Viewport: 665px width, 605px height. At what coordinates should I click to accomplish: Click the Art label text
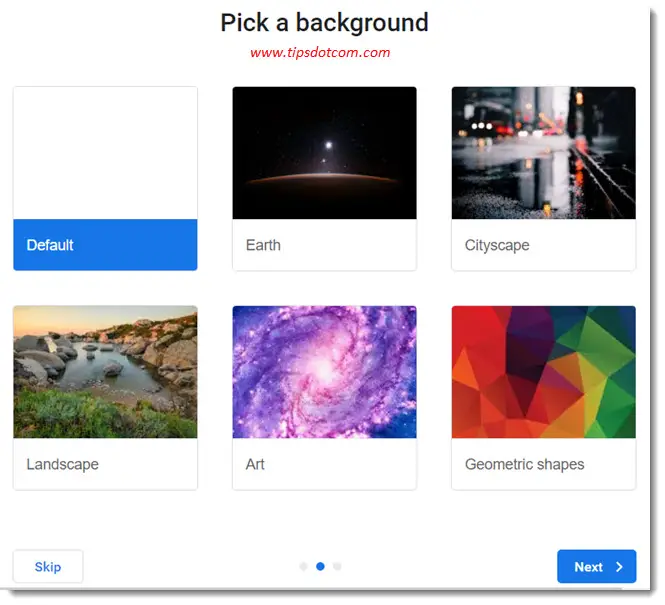pyautogui.click(x=255, y=464)
